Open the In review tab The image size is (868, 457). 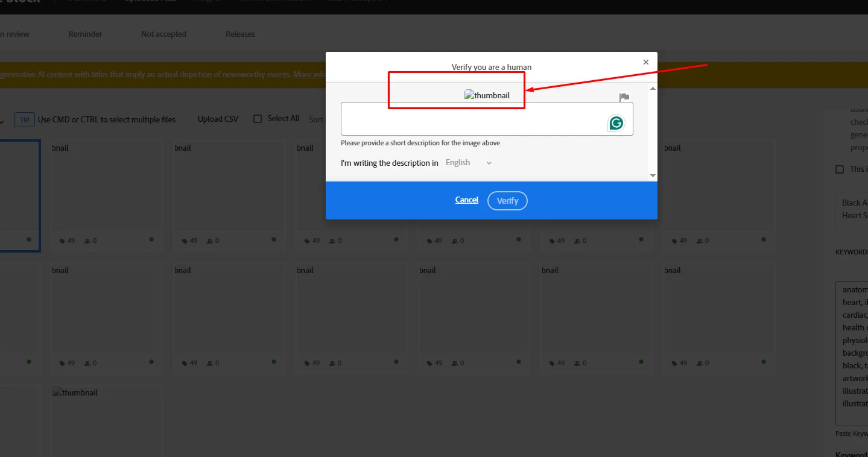(x=14, y=34)
